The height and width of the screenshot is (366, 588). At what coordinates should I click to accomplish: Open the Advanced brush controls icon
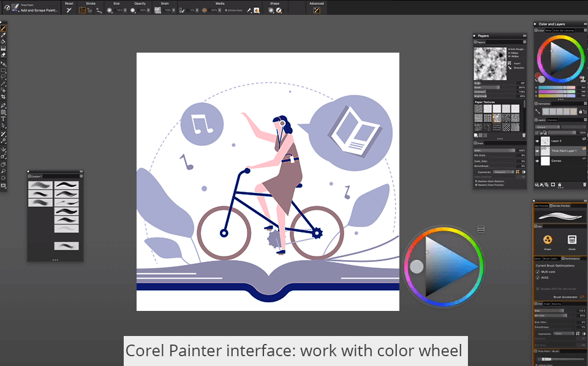click(x=317, y=10)
